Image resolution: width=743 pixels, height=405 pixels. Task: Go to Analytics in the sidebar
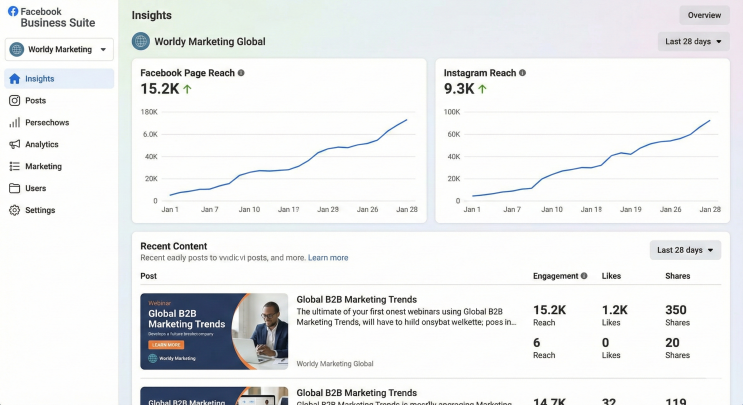point(59,144)
